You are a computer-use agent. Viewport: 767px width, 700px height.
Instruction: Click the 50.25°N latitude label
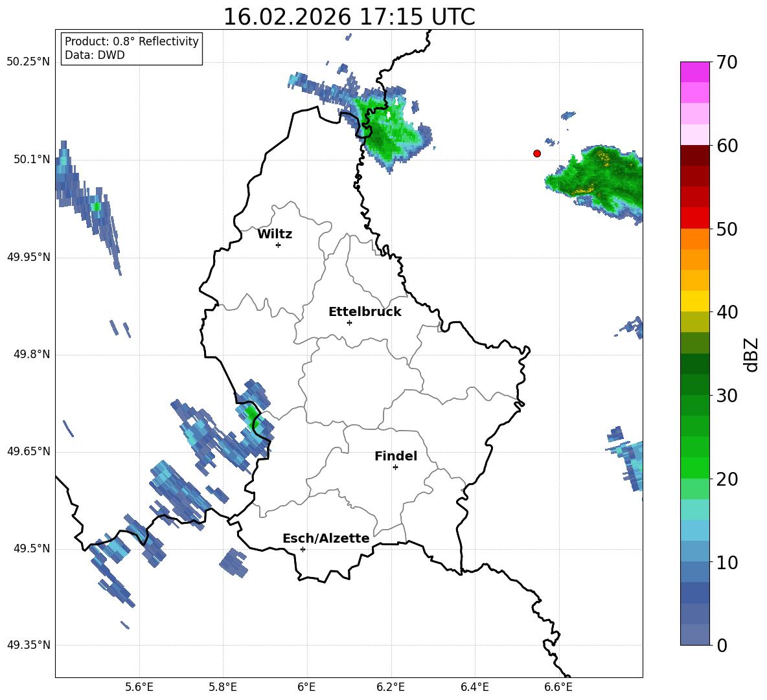point(28,62)
